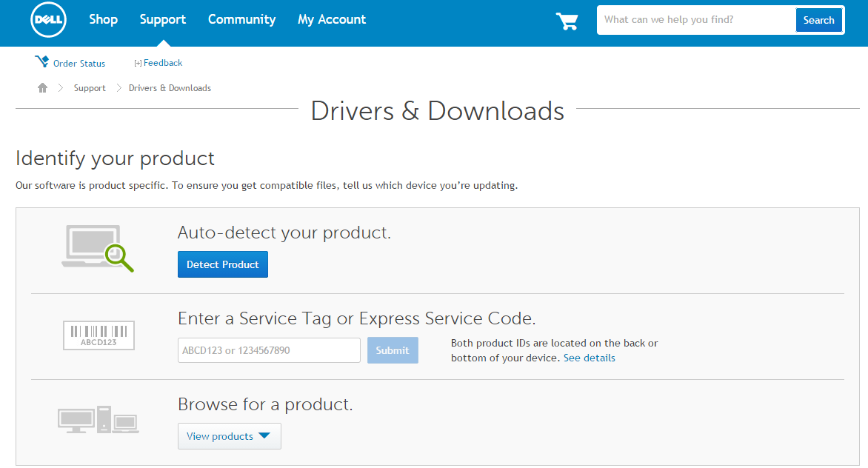Click the laptop magnifier auto-detect icon
868x468 pixels.
[x=98, y=248]
